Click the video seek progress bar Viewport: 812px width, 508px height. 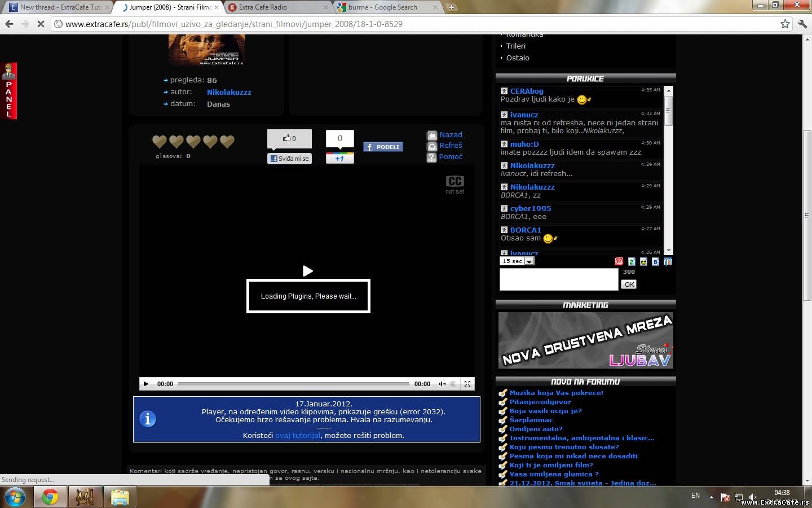pos(293,384)
